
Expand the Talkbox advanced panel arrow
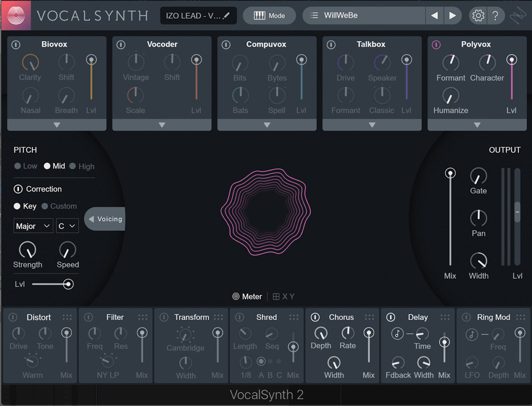tap(372, 125)
